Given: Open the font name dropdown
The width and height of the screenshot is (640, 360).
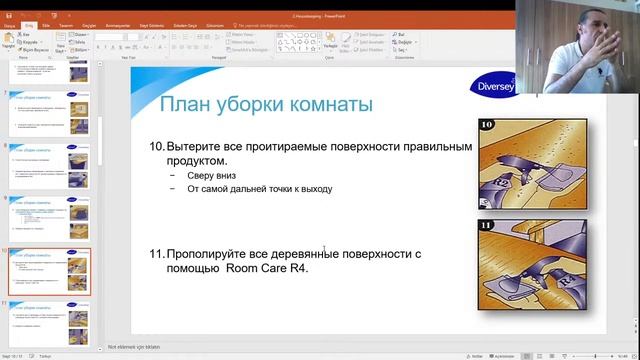Looking at the screenshot, I should click(125, 37).
